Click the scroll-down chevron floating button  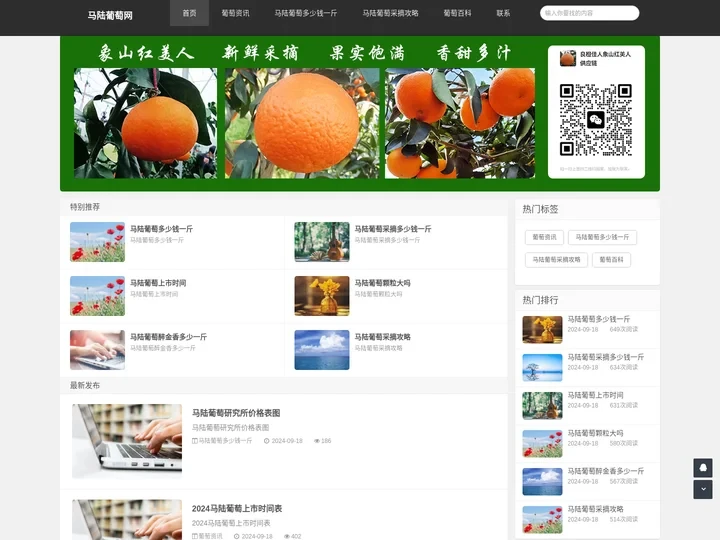[703, 489]
